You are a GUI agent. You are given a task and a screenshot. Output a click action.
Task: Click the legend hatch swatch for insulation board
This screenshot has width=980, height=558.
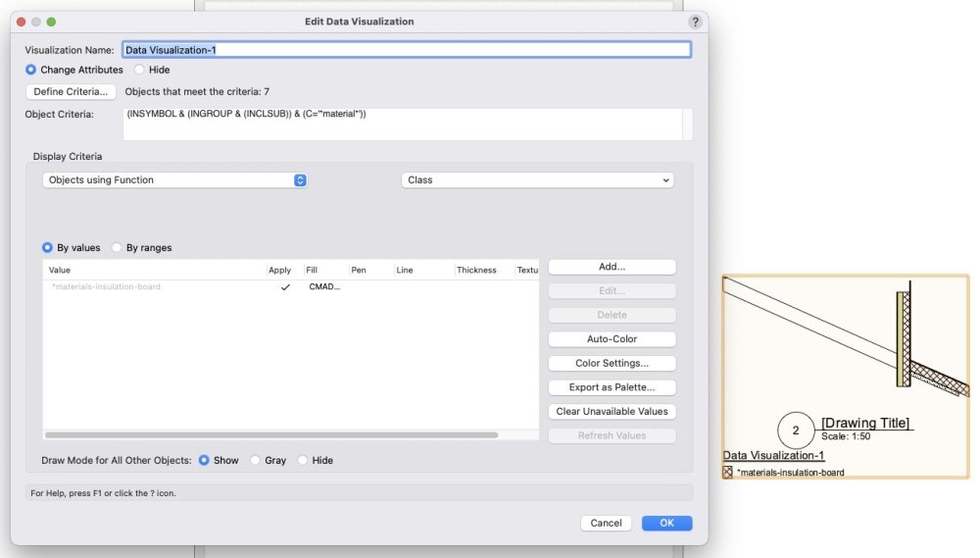pyautogui.click(x=728, y=472)
